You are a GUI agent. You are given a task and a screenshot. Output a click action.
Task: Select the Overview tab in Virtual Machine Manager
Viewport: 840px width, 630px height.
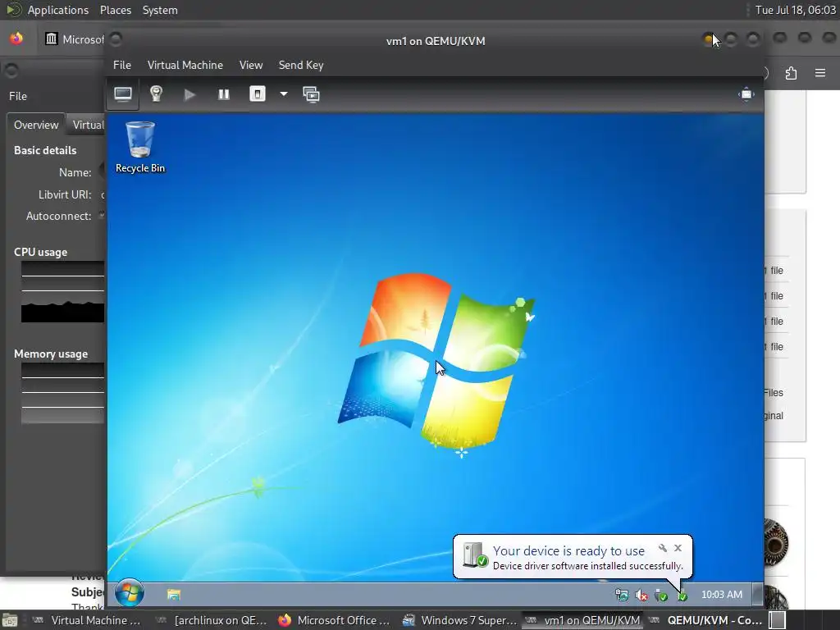click(36, 125)
